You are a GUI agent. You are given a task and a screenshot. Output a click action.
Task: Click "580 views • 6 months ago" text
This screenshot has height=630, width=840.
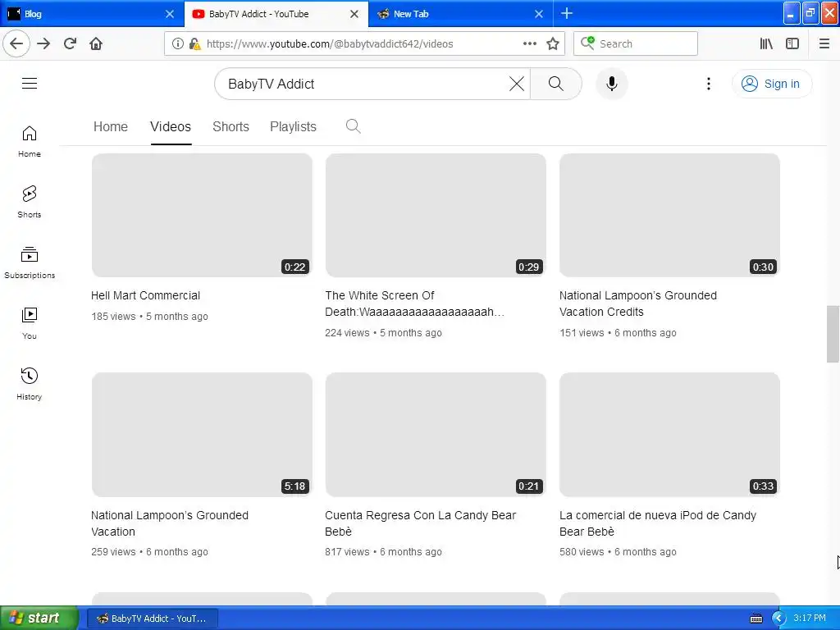pyautogui.click(x=618, y=552)
